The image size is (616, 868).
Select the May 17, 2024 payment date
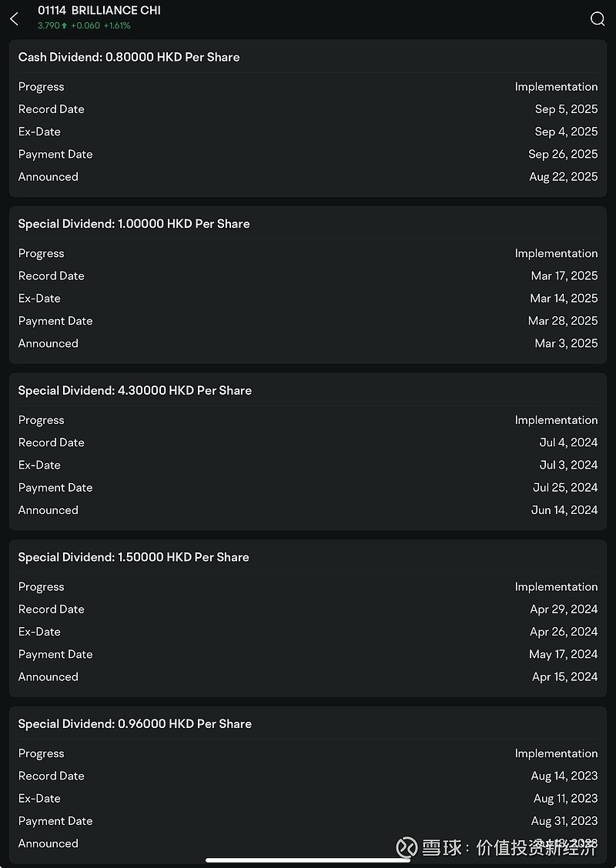[x=563, y=654]
